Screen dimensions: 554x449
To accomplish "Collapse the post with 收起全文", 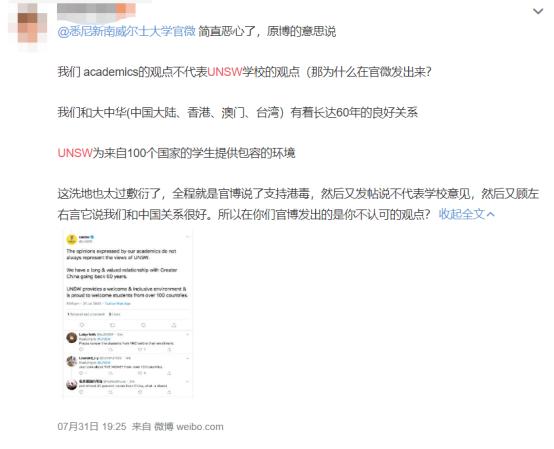I will point(466,214).
